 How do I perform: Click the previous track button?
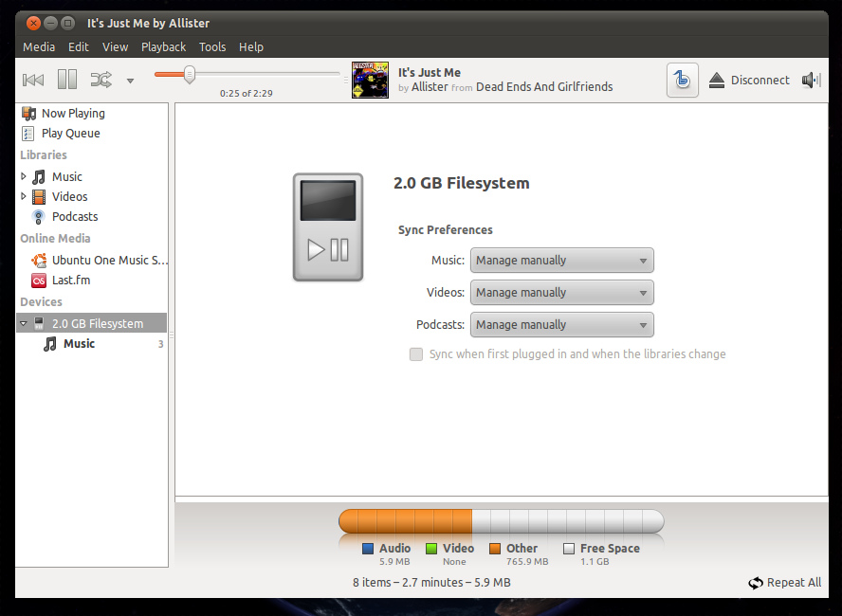tap(33, 81)
